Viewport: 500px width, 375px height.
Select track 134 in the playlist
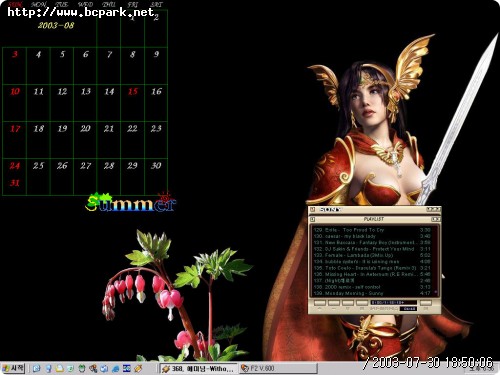[372, 262]
